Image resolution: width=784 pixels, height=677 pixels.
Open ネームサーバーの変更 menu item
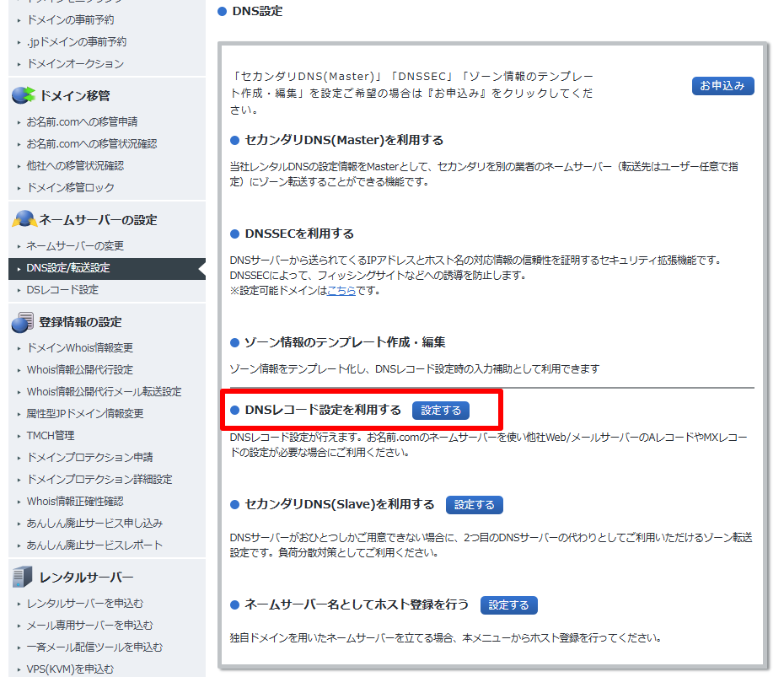pos(75,246)
